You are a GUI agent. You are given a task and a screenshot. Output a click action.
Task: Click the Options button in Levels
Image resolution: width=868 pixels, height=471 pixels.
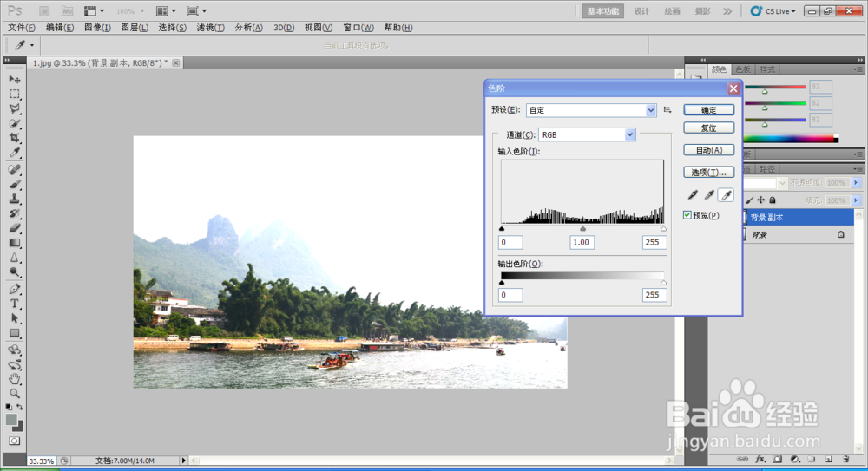click(x=709, y=172)
